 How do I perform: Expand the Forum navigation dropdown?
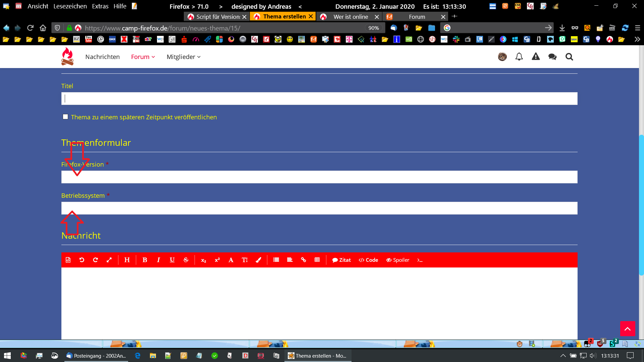tap(143, 57)
